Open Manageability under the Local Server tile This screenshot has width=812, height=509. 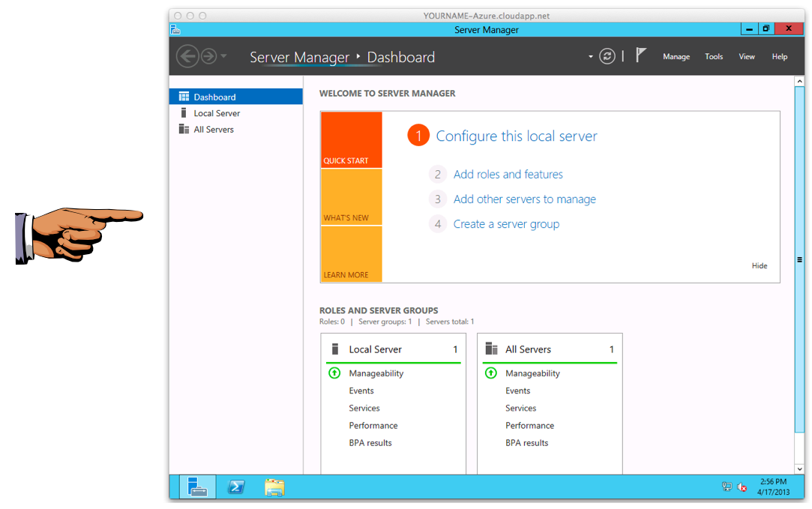pyautogui.click(x=376, y=373)
